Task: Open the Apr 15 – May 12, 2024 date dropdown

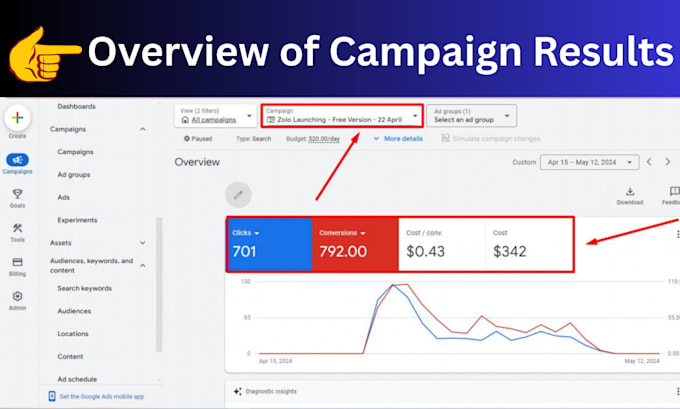Action: coord(589,162)
